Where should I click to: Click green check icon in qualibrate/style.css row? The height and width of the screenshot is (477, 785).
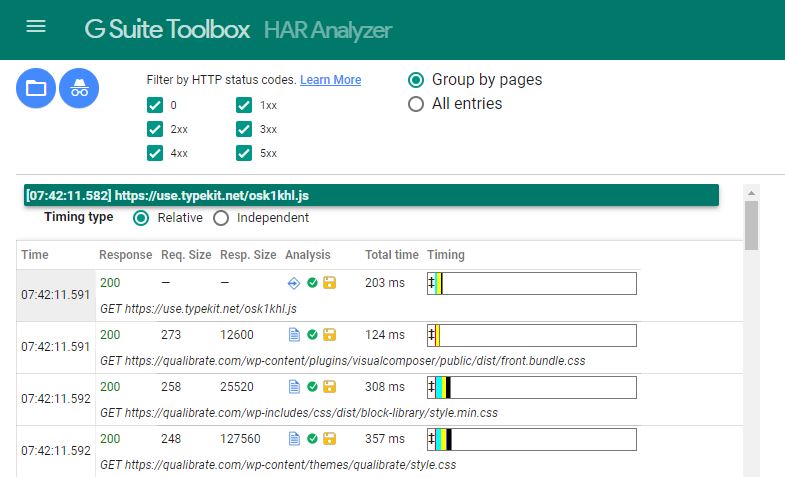click(312, 438)
